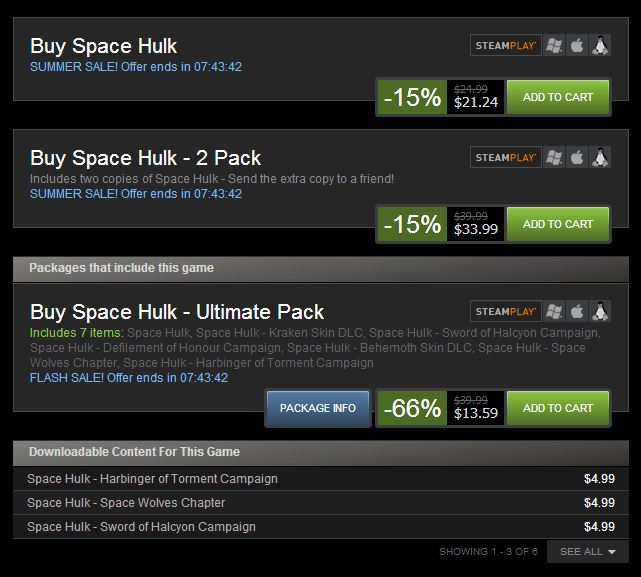Click Windows icon in Space Hulk purchase box
Viewport: 641px width, 577px height.
point(554,45)
